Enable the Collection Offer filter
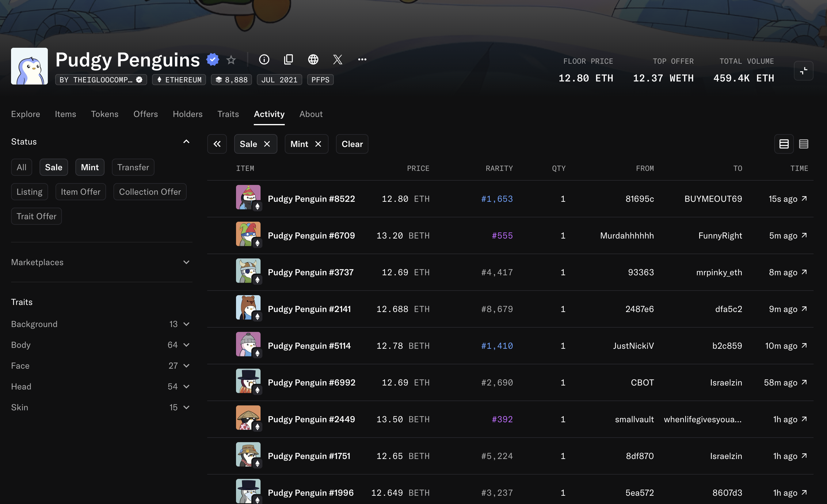Viewport: 827px width, 504px height. [150, 192]
